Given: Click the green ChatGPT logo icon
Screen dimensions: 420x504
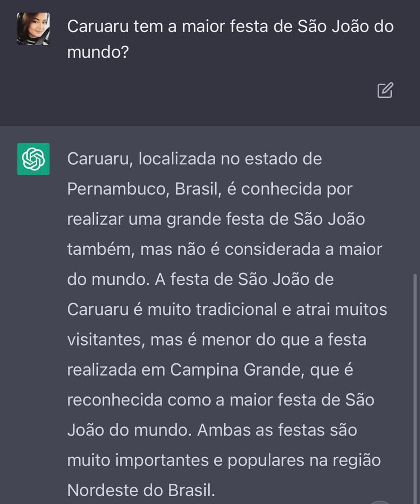Looking at the screenshot, I should point(33,159).
